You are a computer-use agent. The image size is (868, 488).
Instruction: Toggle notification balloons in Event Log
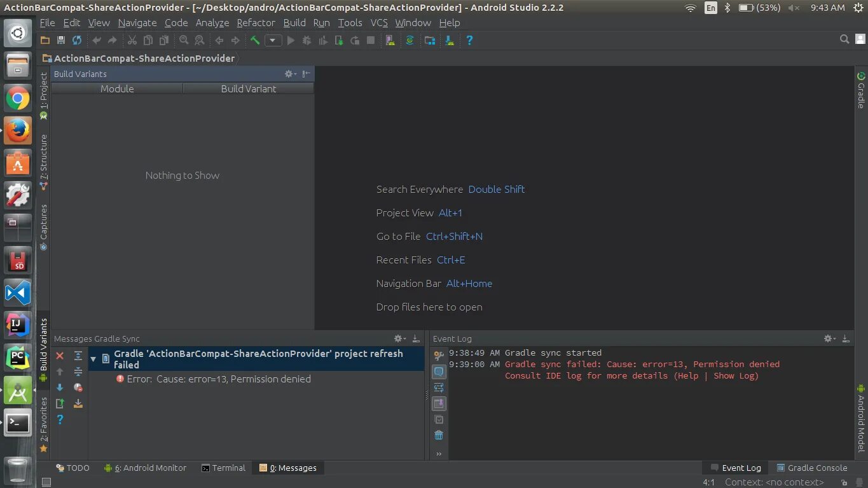coord(439,372)
